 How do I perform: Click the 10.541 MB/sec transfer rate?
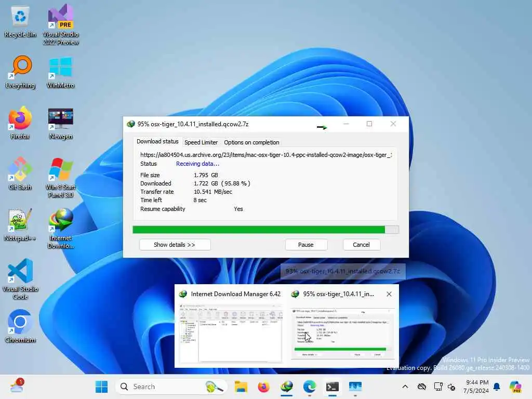pos(212,192)
